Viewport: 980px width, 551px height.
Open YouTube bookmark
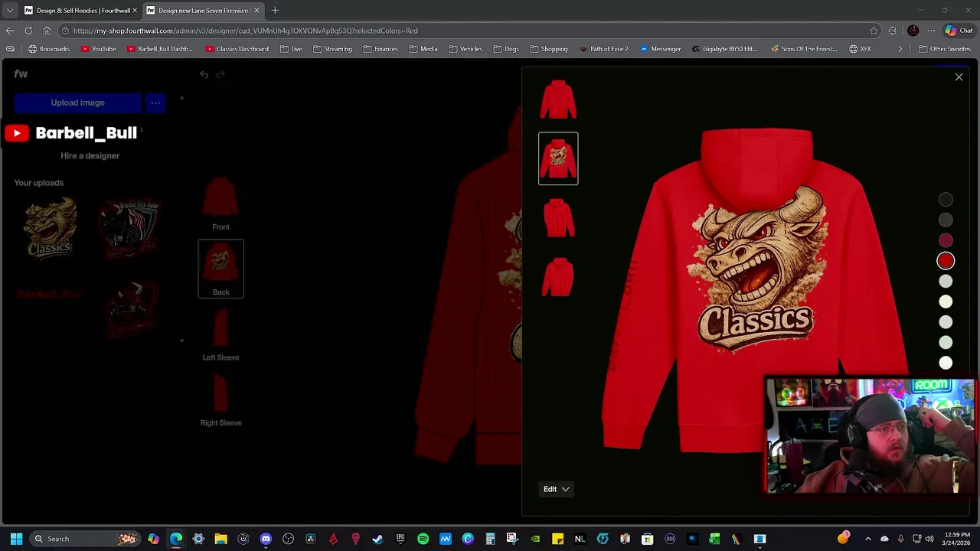tap(98, 49)
